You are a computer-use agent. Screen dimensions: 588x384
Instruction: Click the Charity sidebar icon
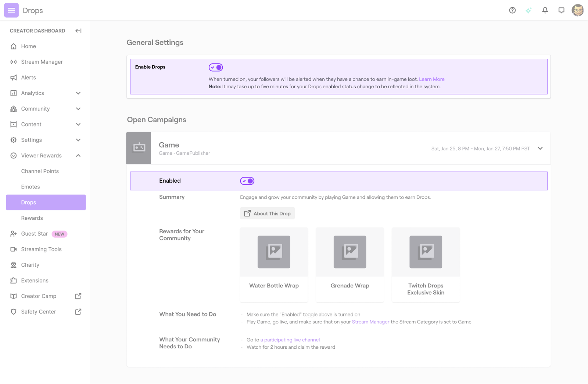coord(13,265)
